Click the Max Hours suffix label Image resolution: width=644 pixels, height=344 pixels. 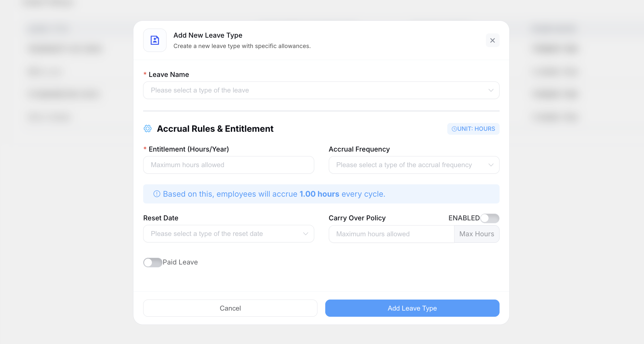click(x=477, y=234)
